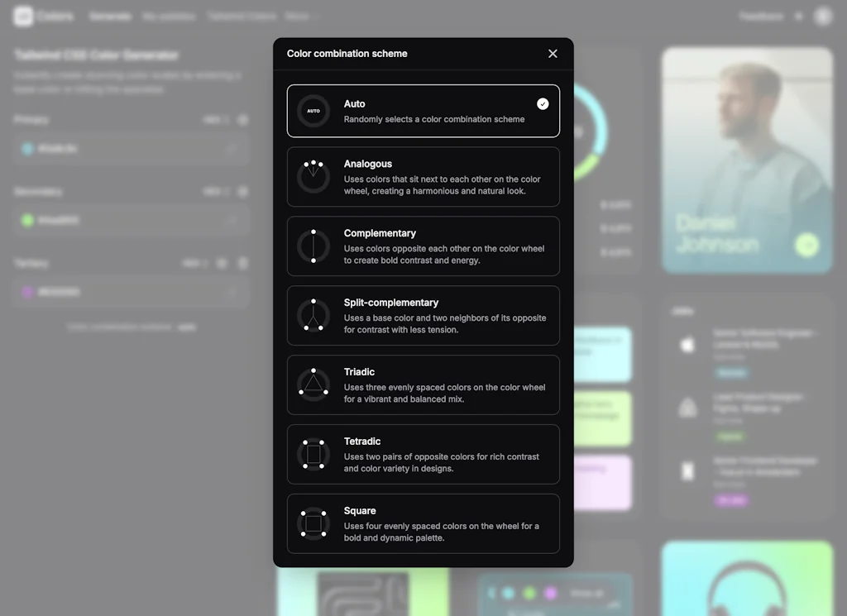This screenshot has width=847, height=616.
Task: Click Generate in the top navigation
Action: [x=110, y=16]
